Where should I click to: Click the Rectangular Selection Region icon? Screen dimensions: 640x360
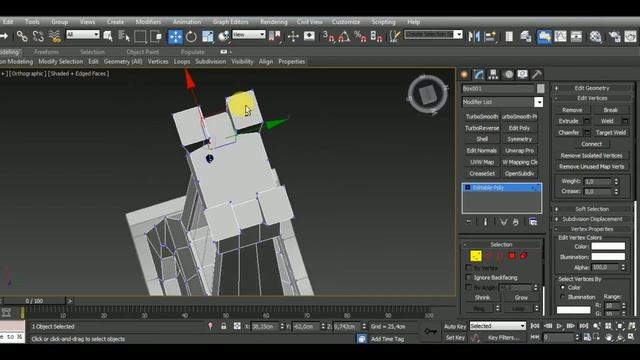point(140,37)
